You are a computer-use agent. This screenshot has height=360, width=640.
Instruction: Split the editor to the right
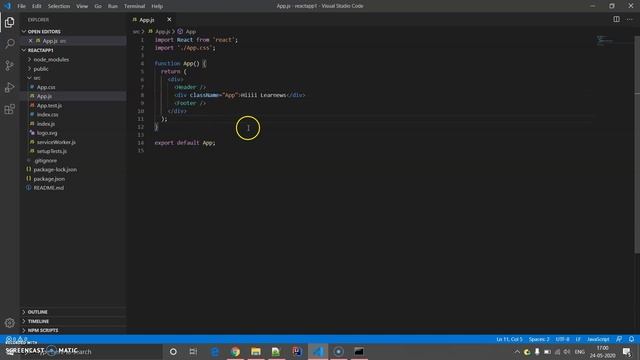point(616,19)
